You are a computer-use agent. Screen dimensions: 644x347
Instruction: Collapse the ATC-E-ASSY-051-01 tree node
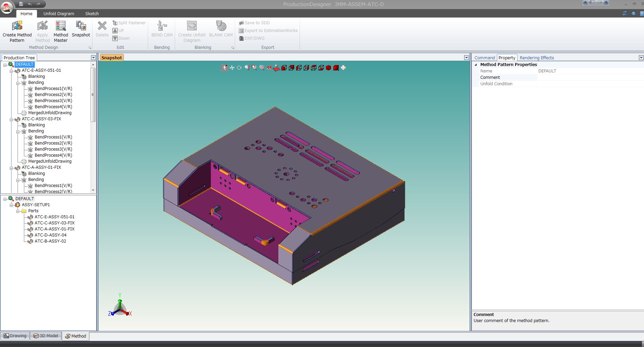pyautogui.click(x=11, y=71)
